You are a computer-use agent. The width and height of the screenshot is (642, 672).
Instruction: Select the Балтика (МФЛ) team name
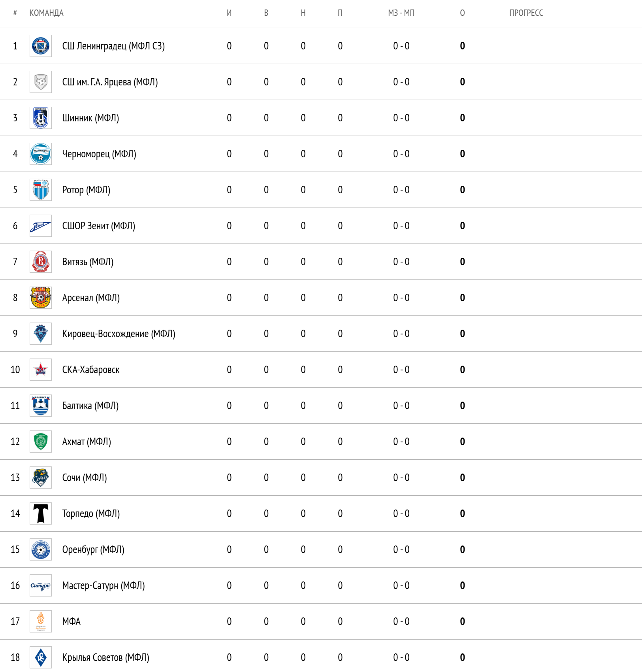point(90,406)
